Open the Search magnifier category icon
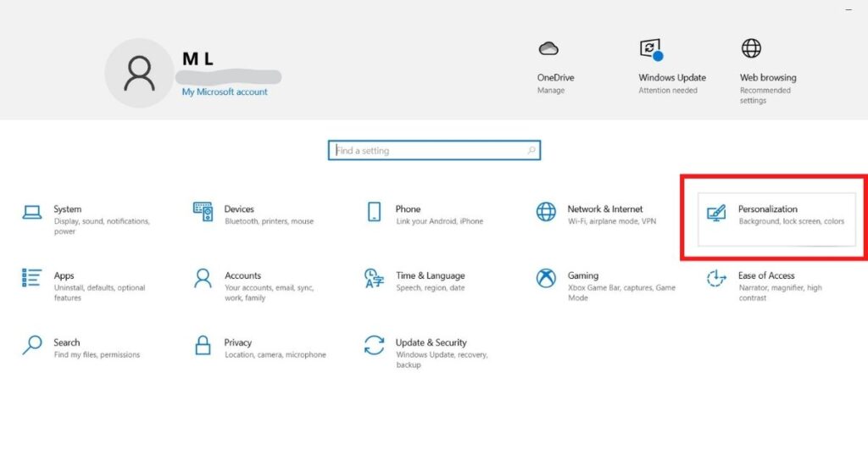 point(31,345)
